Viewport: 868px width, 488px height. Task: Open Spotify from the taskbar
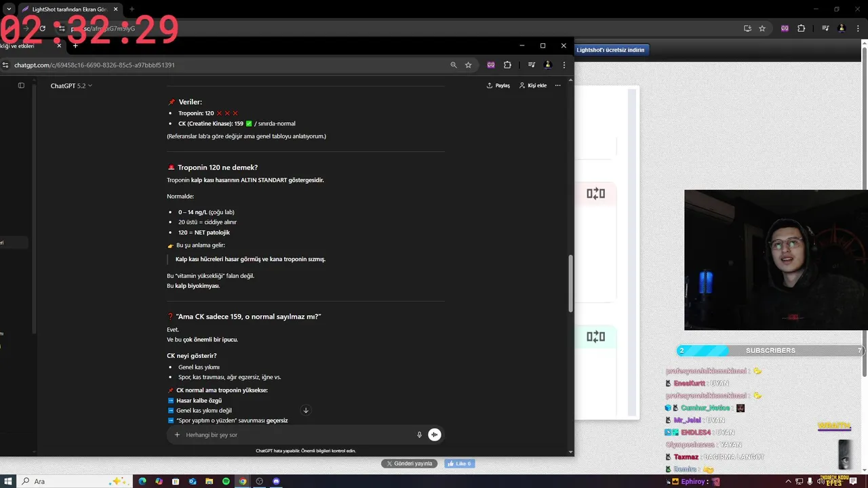[226, 481]
